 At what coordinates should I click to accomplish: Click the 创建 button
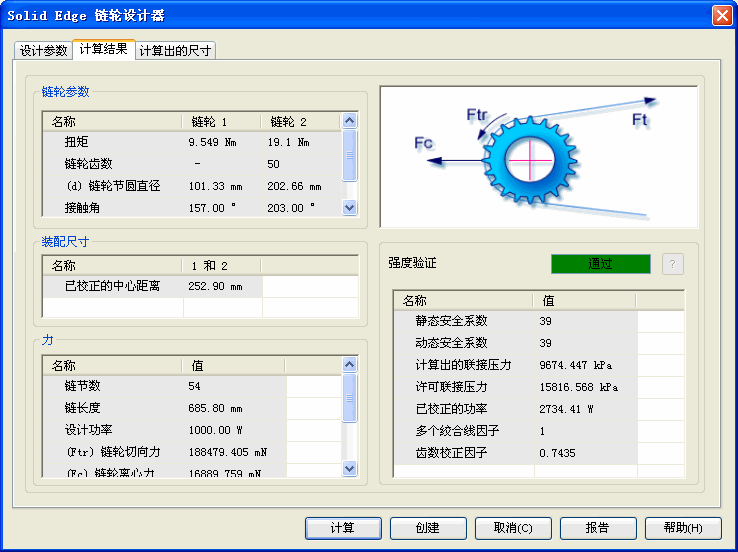[428, 528]
